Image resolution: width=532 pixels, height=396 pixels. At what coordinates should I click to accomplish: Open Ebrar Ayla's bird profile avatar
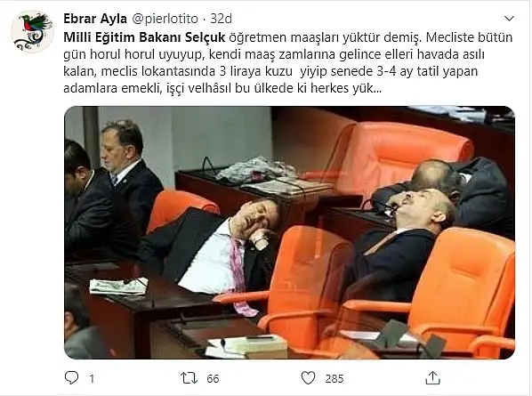32,31
